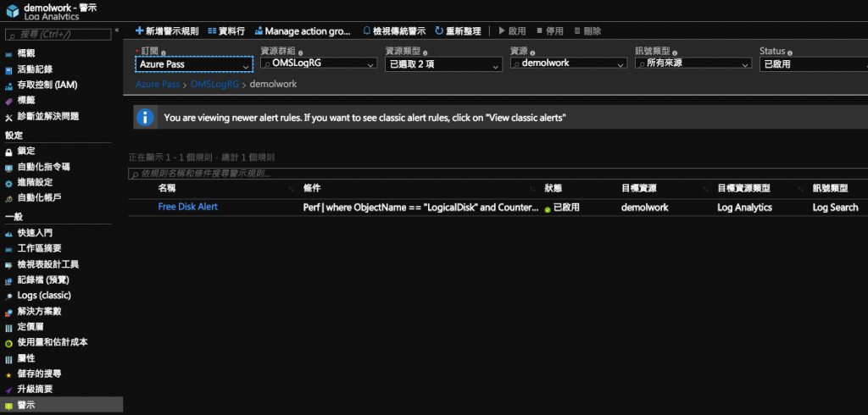The height and width of the screenshot is (415, 868).
Task: Click the 鎖定 lock icon
Action: tap(8, 152)
